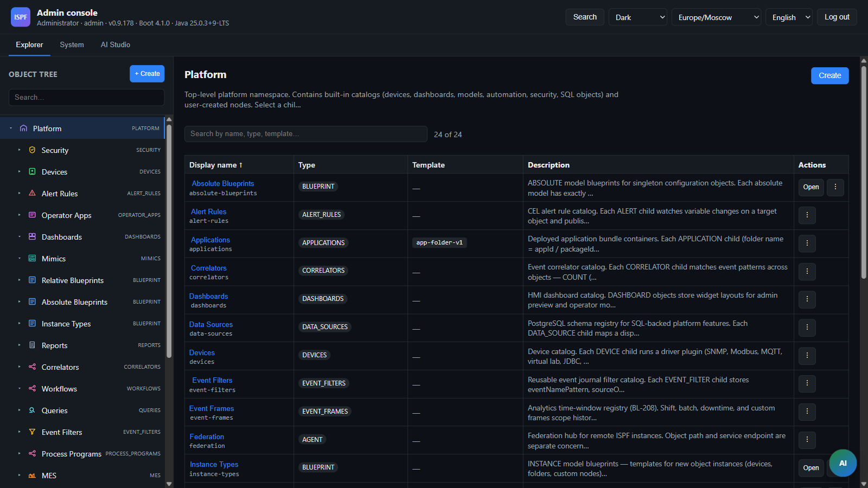The height and width of the screenshot is (488, 868).
Task: Focus the object tree search field
Action: pyautogui.click(x=86, y=98)
